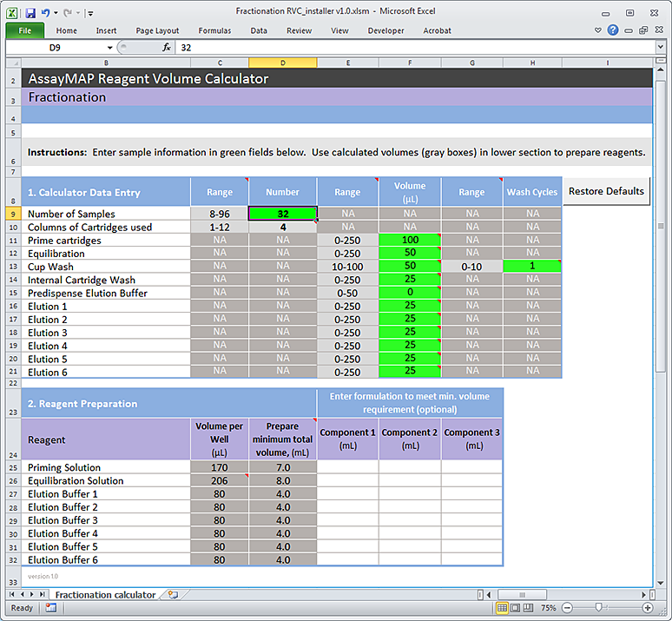Minimize the ribbon with the caret icon

coord(599,30)
